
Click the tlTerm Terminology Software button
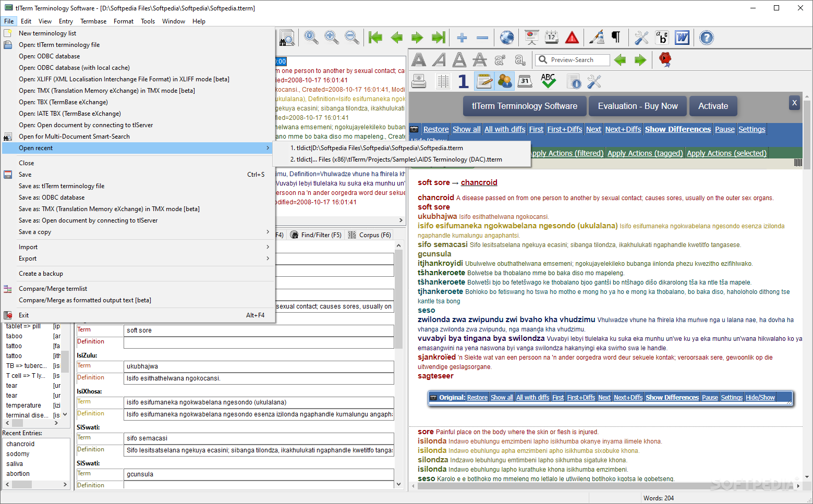pyautogui.click(x=525, y=106)
